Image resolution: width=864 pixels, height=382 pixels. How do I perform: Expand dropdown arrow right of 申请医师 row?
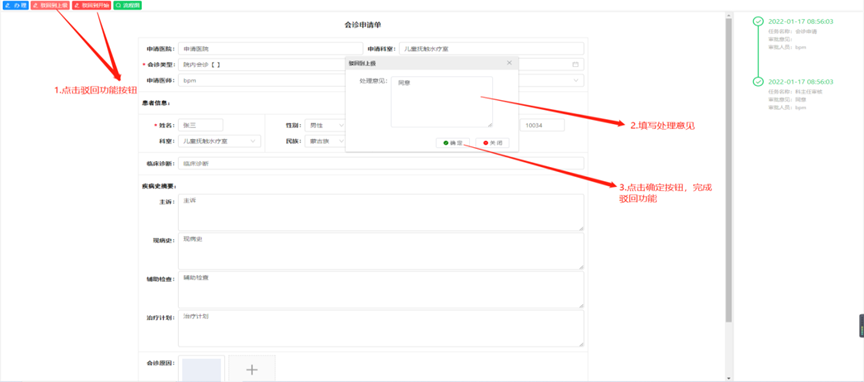pos(576,80)
